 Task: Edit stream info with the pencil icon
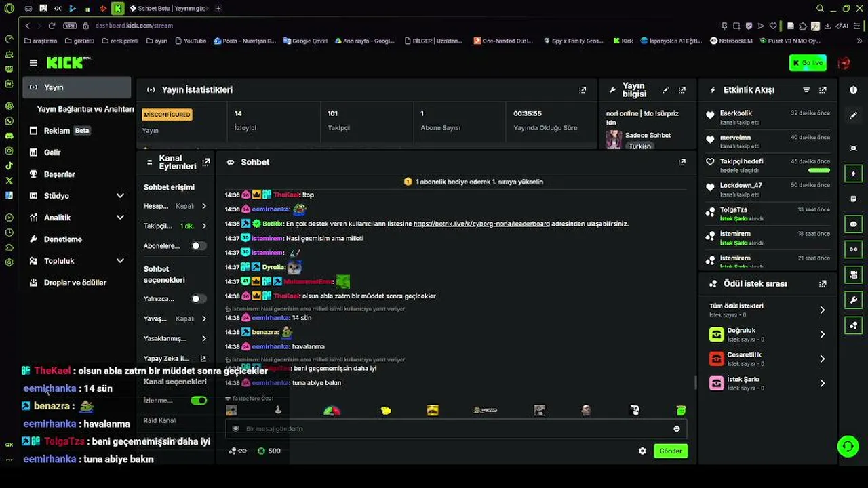[x=666, y=89]
